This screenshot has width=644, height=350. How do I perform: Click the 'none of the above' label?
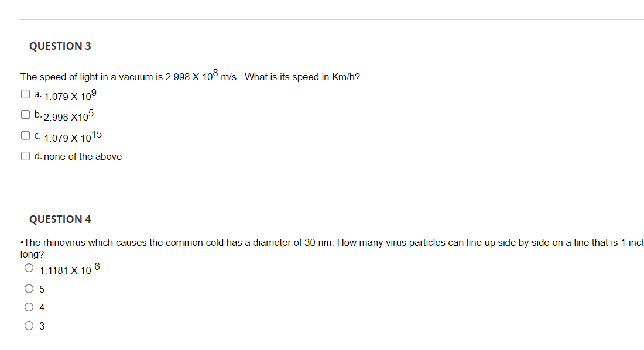pyautogui.click(x=83, y=156)
